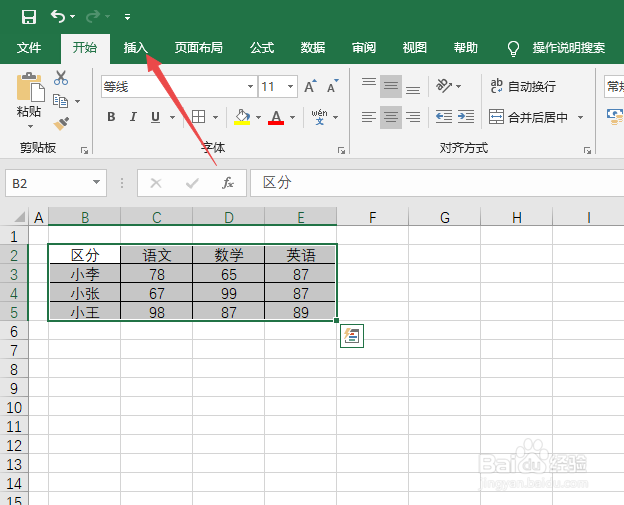Click the text Orientation icon
Image resolution: width=624 pixels, height=505 pixels.
(444, 86)
